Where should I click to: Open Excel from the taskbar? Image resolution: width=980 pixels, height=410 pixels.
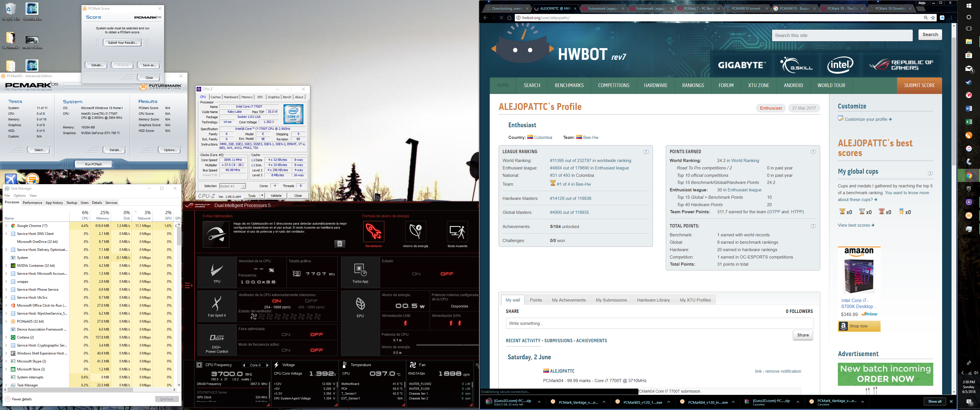click(x=969, y=122)
